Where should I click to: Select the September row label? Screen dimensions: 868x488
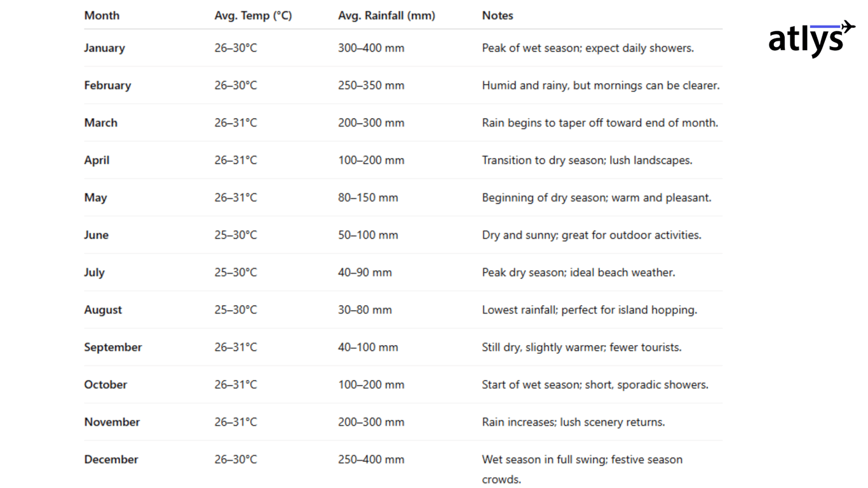[112, 348]
